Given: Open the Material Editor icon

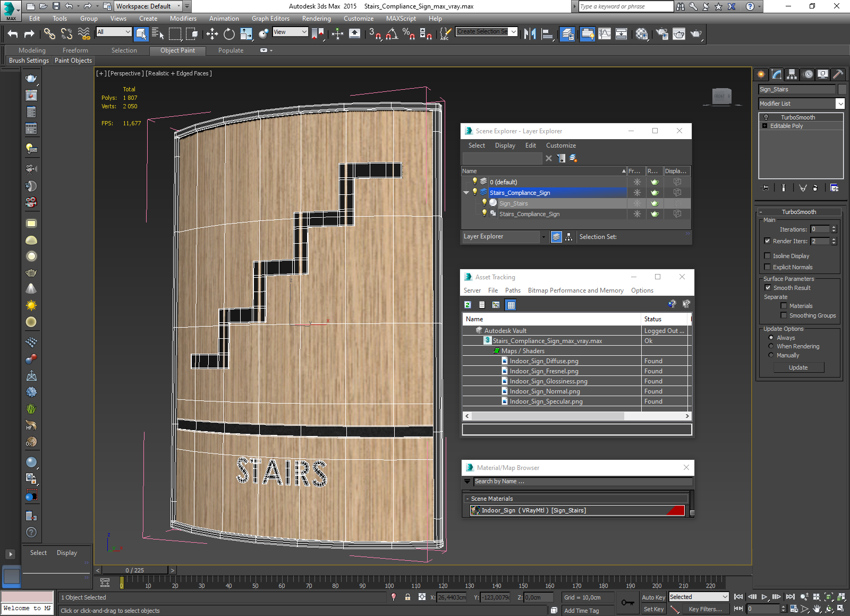Looking at the screenshot, I should (641, 34).
